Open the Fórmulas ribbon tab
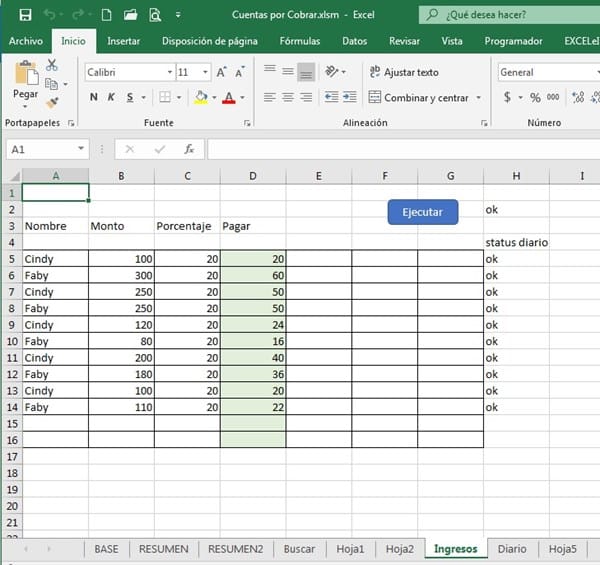 click(300, 41)
